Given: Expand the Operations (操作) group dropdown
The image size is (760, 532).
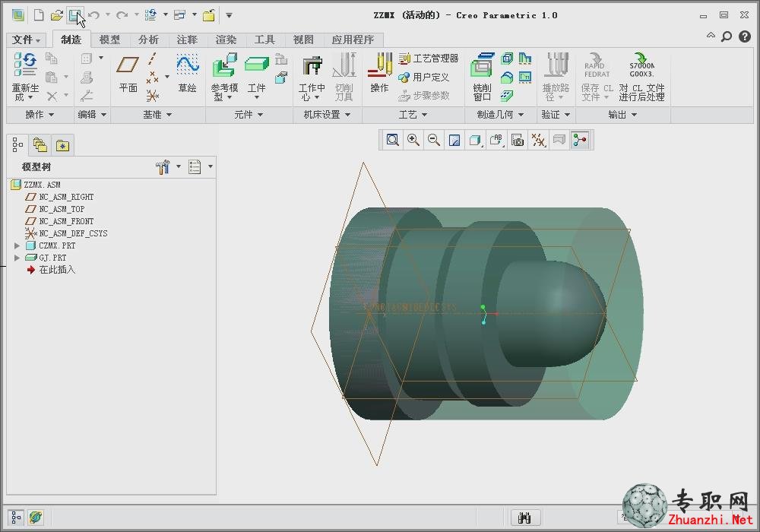Looking at the screenshot, I should point(40,115).
